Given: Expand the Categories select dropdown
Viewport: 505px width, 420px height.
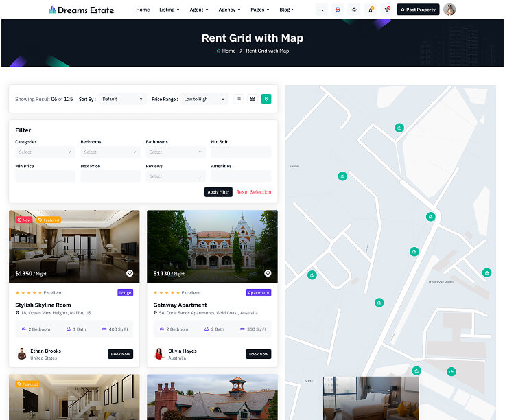Looking at the screenshot, I should coord(45,152).
